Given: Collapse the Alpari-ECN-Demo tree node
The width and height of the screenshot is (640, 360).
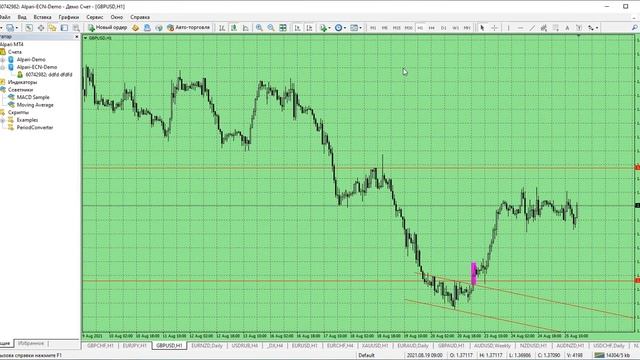Looking at the screenshot, I should (3, 67).
